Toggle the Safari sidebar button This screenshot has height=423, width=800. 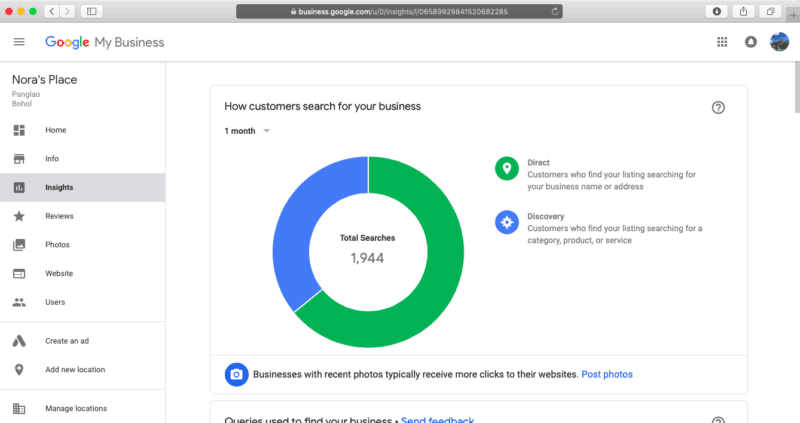click(92, 11)
